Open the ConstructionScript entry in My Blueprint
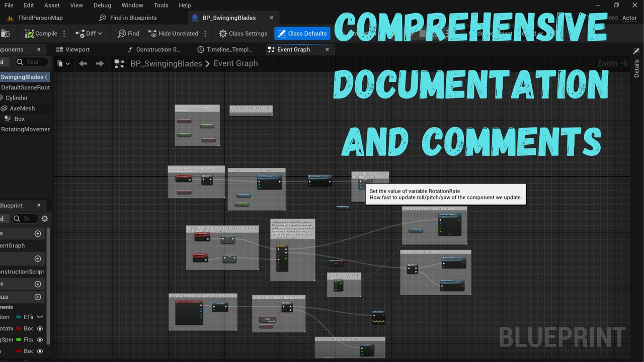 (x=22, y=271)
